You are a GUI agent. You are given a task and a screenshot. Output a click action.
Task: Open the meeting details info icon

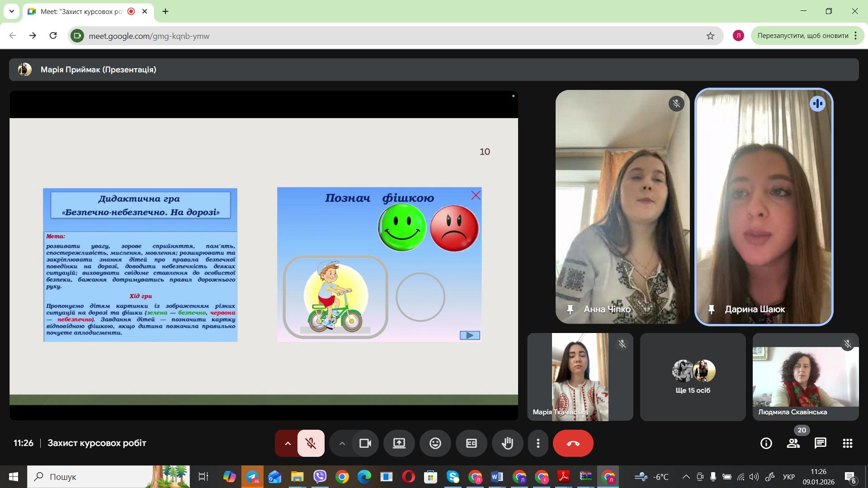766,443
